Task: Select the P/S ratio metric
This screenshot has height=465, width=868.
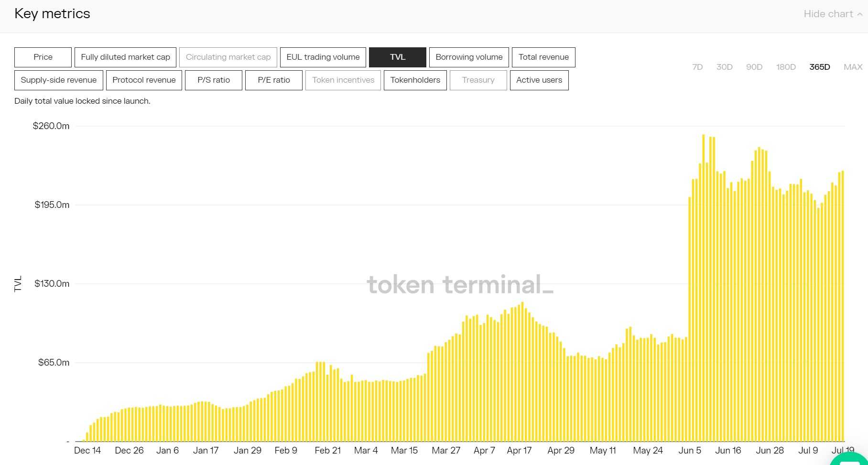Action: click(x=213, y=80)
